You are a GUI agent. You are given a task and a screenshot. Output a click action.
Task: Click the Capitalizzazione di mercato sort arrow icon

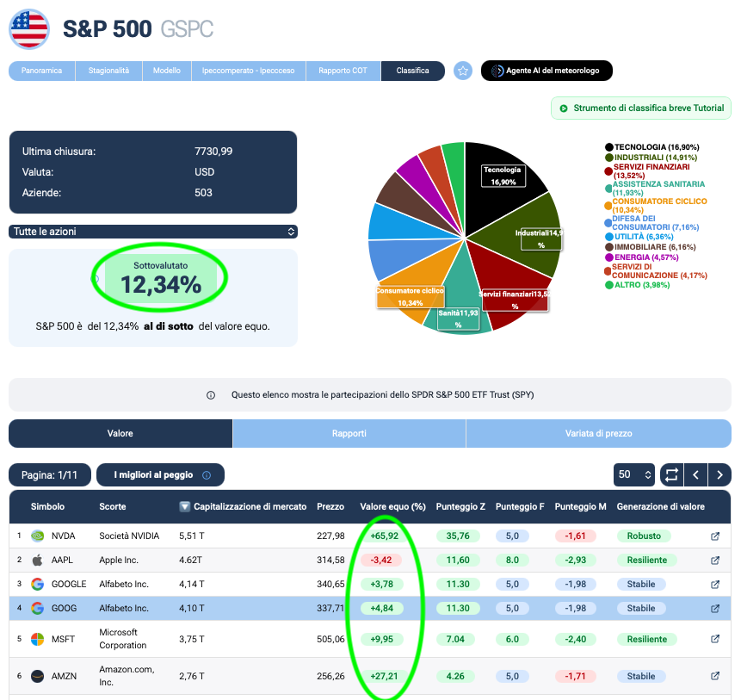185,506
